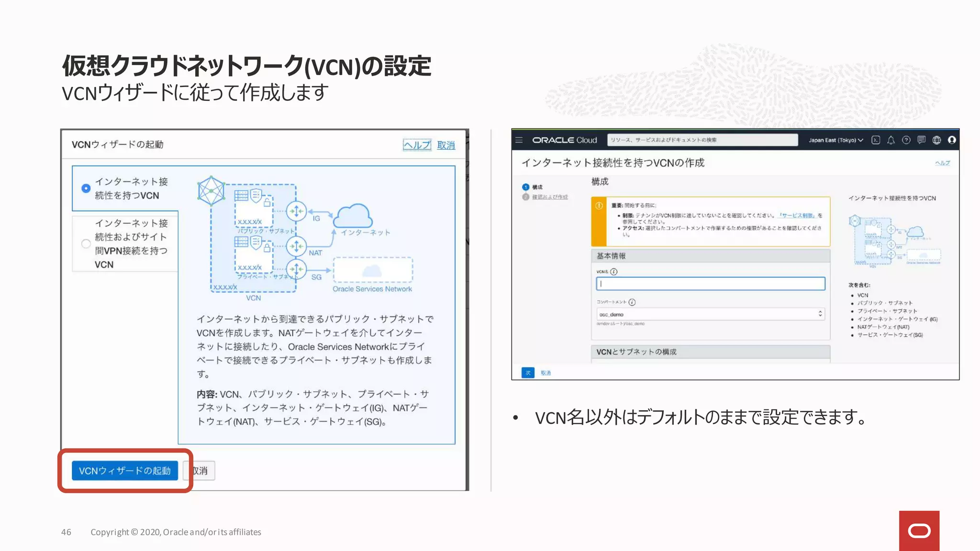Focus the VCN名 text input field
This screenshot has height=551, width=980.
coord(711,284)
